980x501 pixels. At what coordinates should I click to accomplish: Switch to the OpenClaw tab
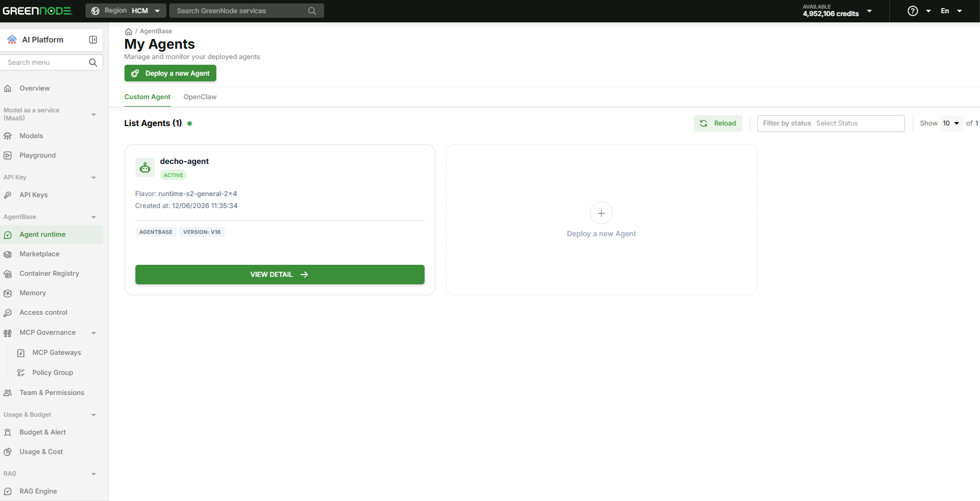click(x=200, y=97)
